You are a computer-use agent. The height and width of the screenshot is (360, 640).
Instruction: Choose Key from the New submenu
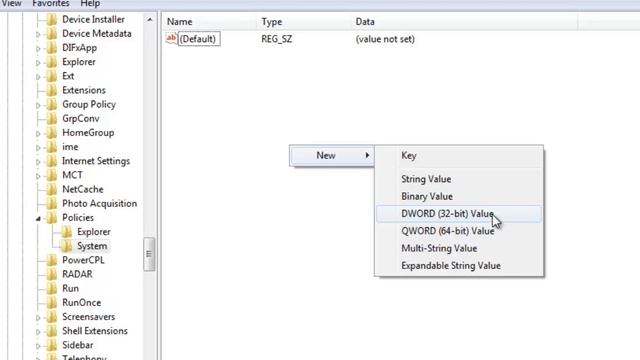click(x=459, y=156)
